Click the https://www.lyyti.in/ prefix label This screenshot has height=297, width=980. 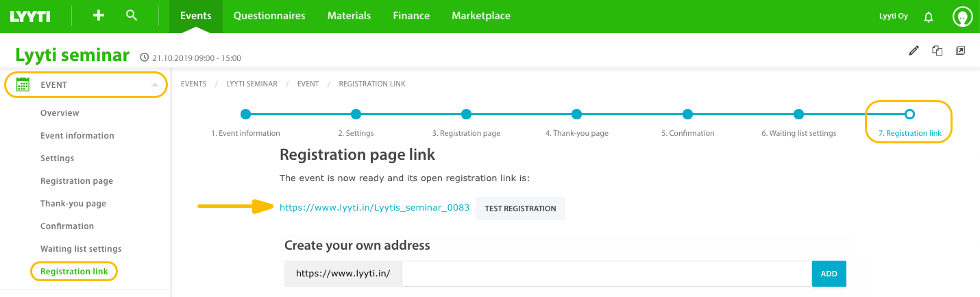click(x=343, y=273)
